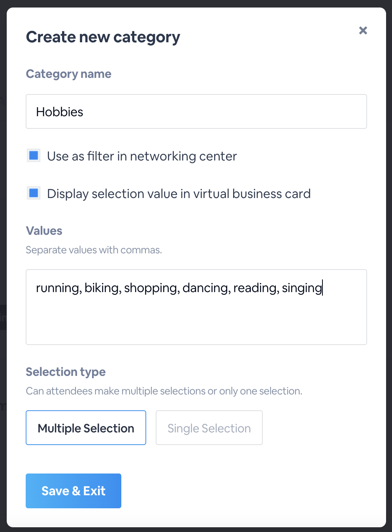Click the word 'Hobbies' in the name field

[60, 112]
